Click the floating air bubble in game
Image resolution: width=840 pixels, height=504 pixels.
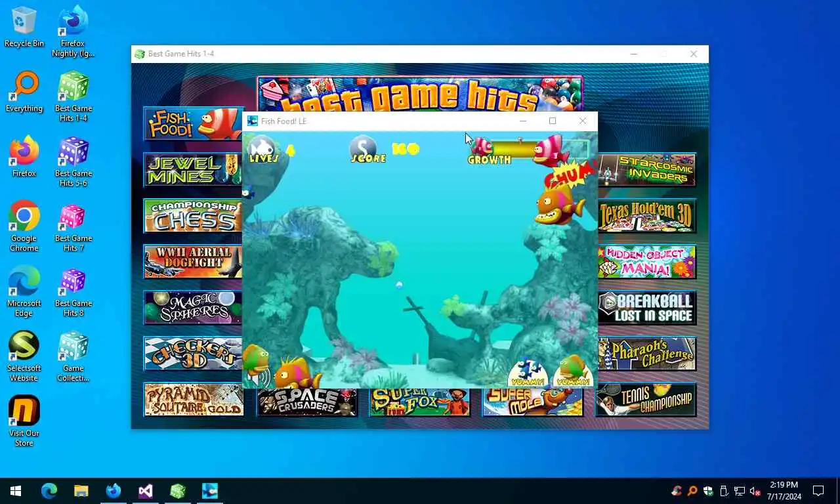pos(398,284)
